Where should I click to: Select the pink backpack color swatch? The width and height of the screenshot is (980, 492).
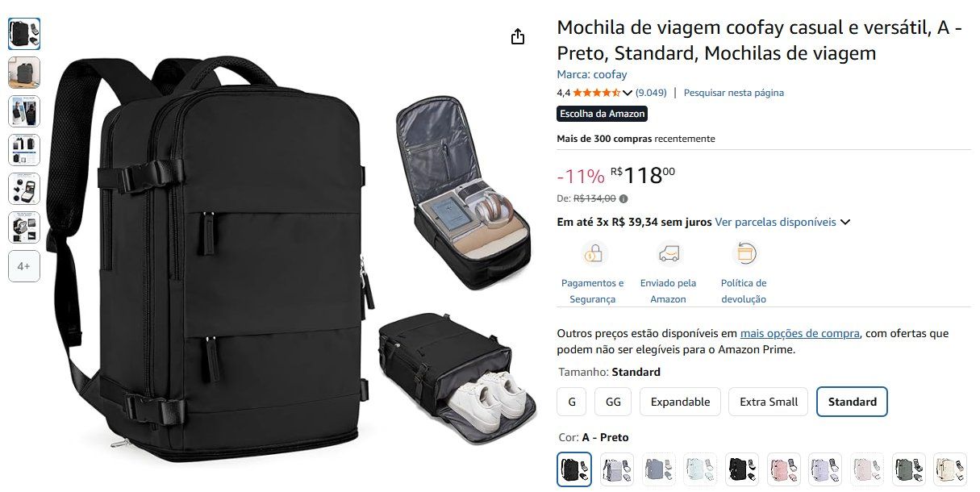click(x=784, y=469)
